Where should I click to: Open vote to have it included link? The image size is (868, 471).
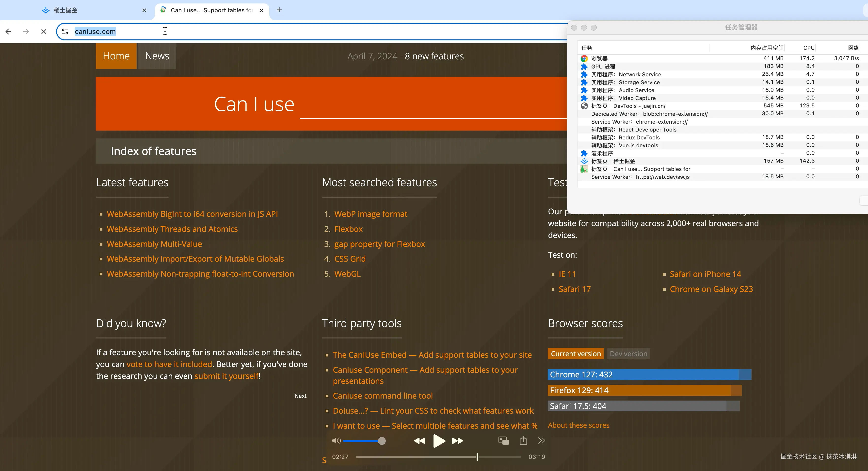point(169,364)
